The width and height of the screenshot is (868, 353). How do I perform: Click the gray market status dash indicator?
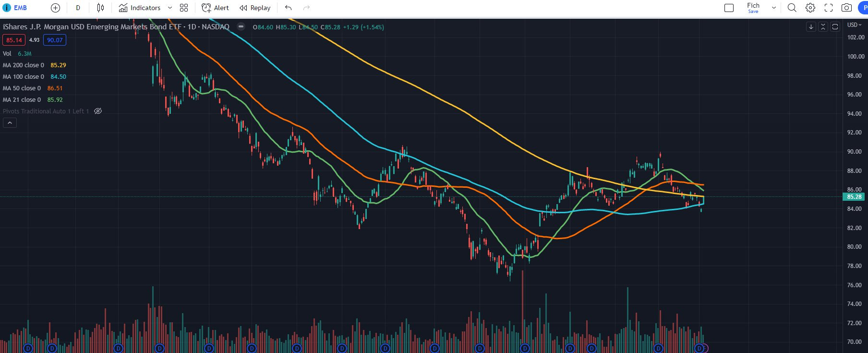click(x=241, y=26)
